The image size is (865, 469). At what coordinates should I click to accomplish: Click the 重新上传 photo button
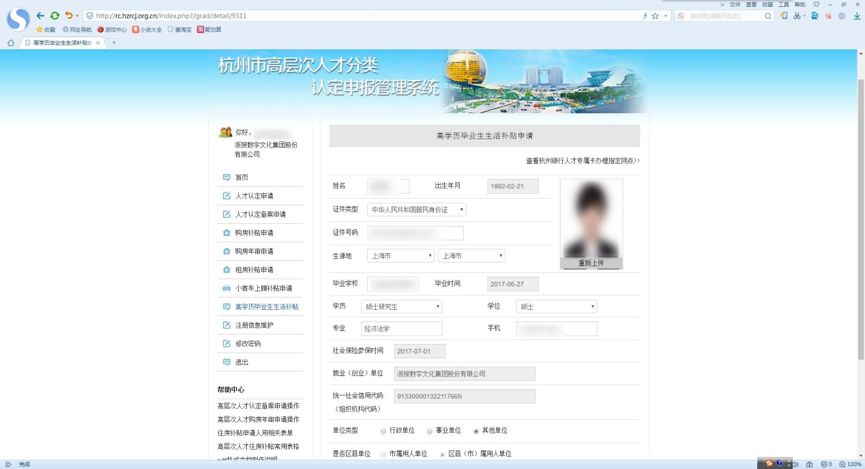(x=591, y=263)
